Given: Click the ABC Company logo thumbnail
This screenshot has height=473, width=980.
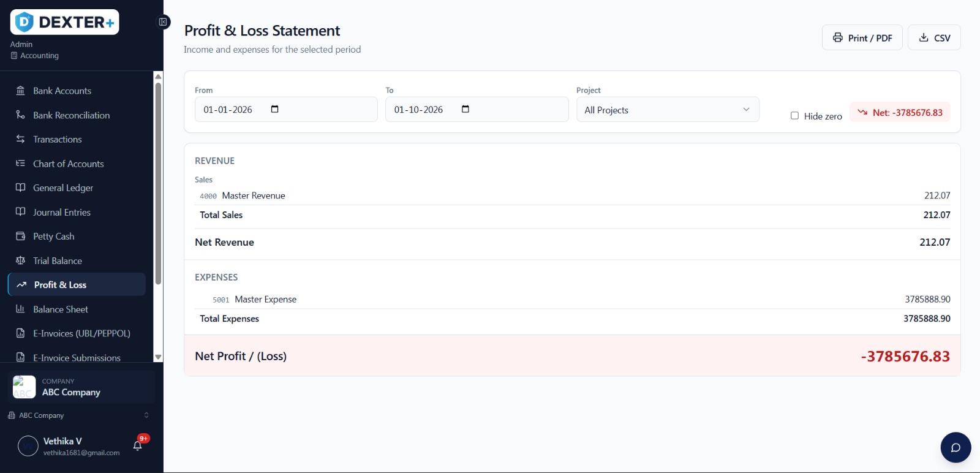Looking at the screenshot, I should coord(24,387).
